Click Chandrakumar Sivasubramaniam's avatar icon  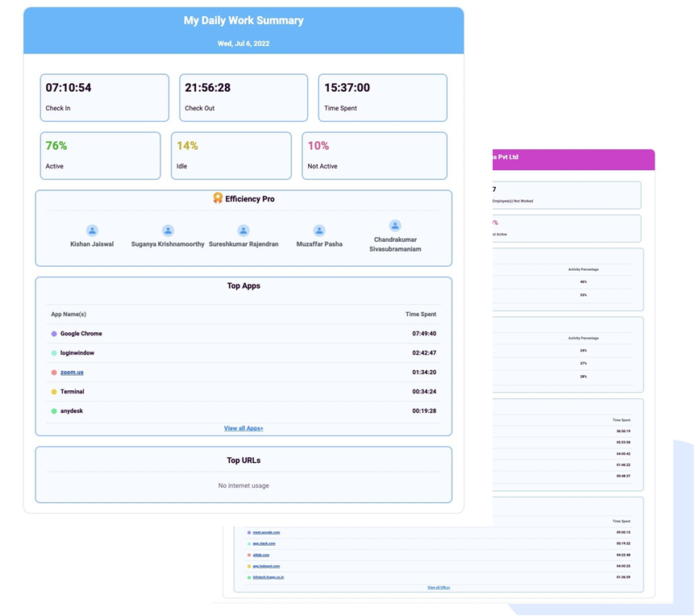pyautogui.click(x=394, y=226)
